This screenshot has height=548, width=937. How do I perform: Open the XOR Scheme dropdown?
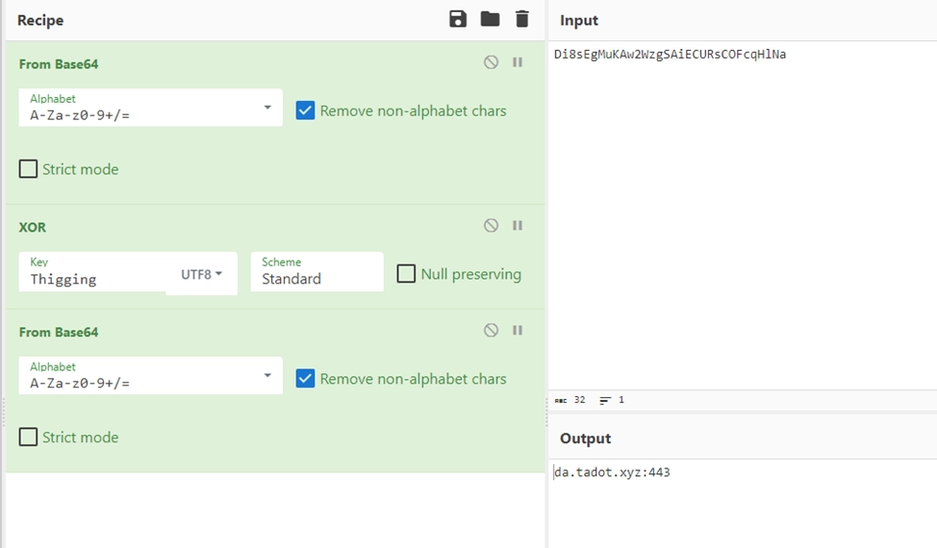(316, 273)
